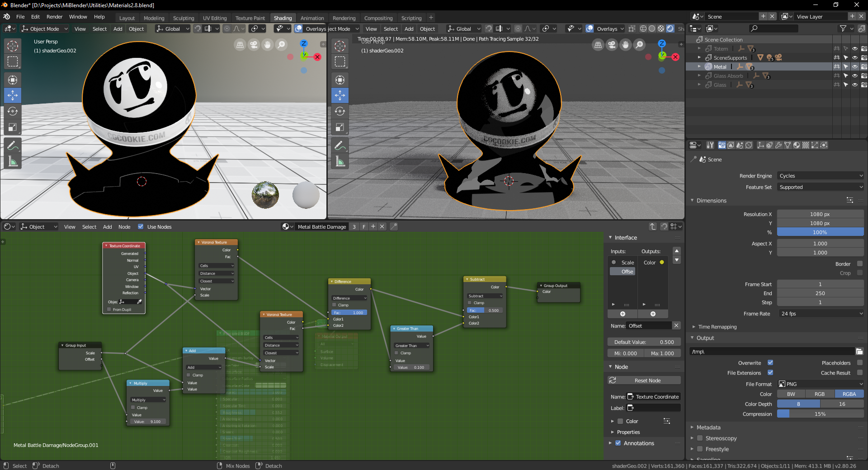Pick the Measure tool in the left viewport

click(13, 161)
